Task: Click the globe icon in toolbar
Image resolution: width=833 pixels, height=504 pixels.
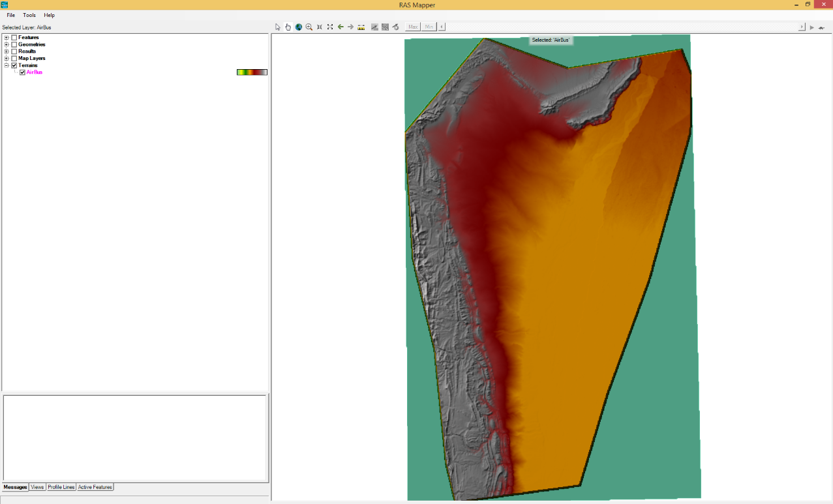Action: (x=298, y=27)
